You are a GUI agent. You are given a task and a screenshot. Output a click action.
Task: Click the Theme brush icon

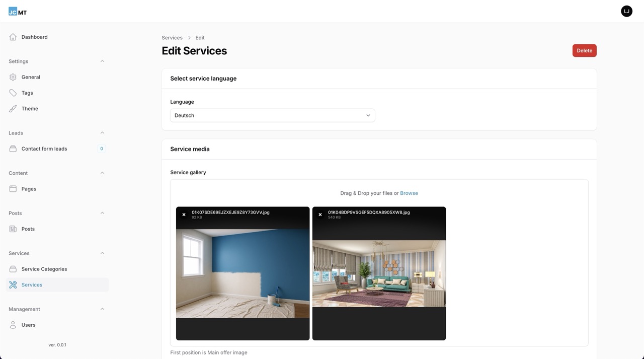pyautogui.click(x=13, y=108)
